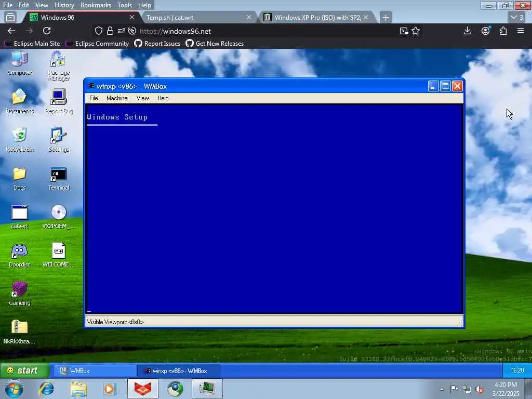The width and height of the screenshot is (532, 399).
Task: Open the Computer desktop icon
Action: (x=20, y=63)
